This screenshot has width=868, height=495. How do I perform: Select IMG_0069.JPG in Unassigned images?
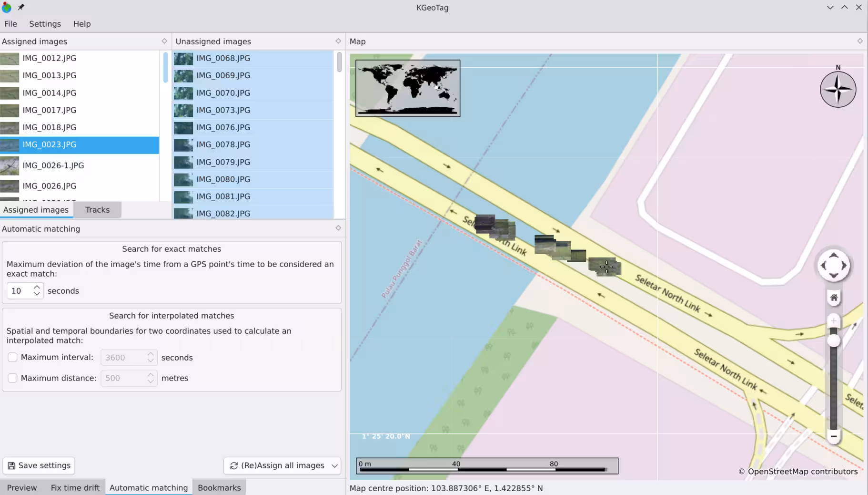(x=253, y=75)
